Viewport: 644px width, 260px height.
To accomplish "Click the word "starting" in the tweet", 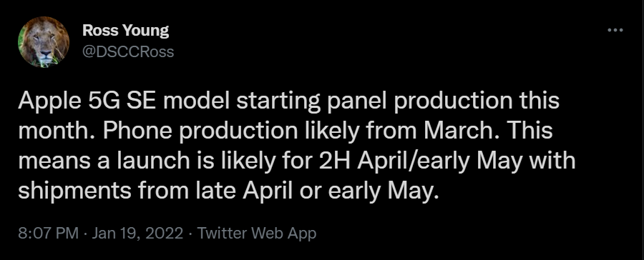I will [x=278, y=101].
